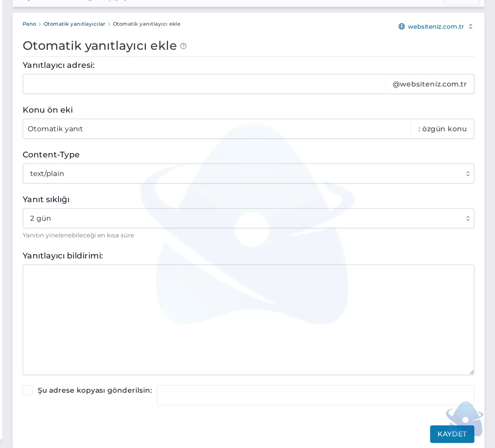Click the ': özgün konu' suffix label
Screen dimensions: 495x448
[x=442, y=129]
